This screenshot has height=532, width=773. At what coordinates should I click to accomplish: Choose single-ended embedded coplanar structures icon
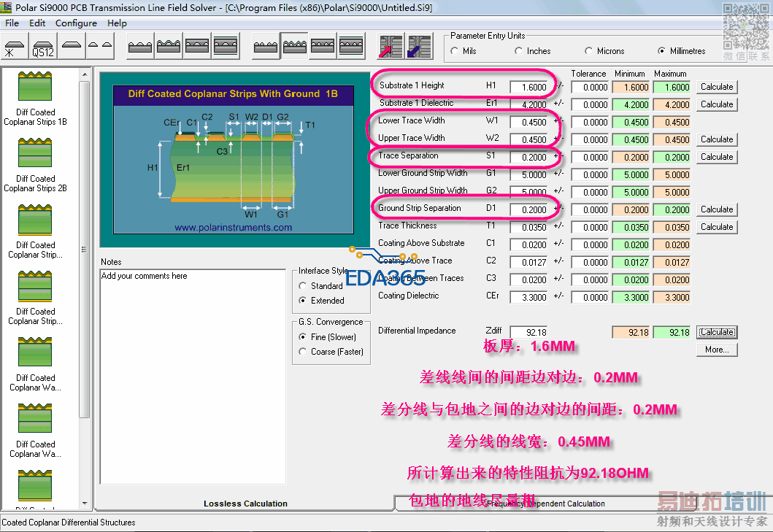pyautogui.click(x=197, y=47)
